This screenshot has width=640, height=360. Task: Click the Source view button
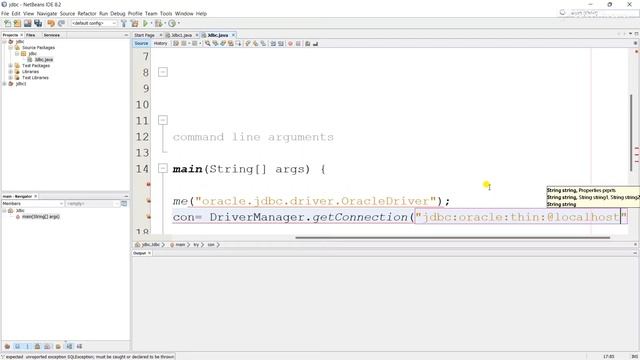tap(141, 43)
